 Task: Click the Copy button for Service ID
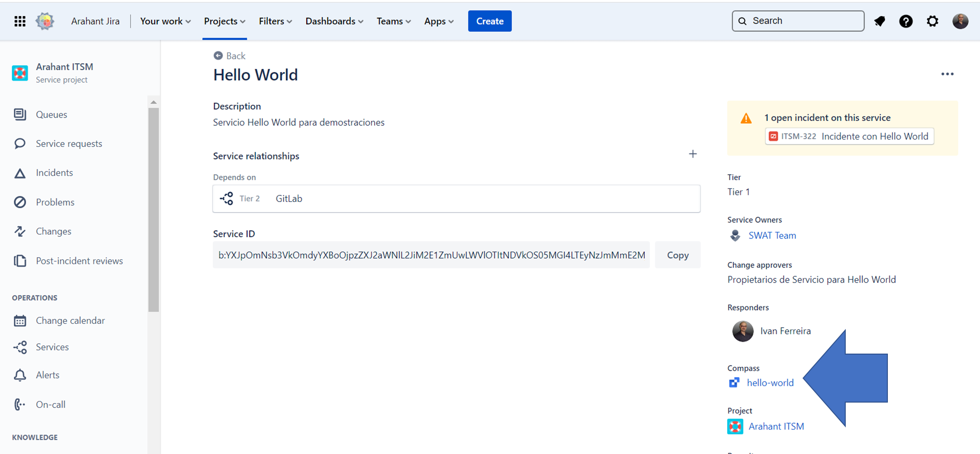point(678,255)
